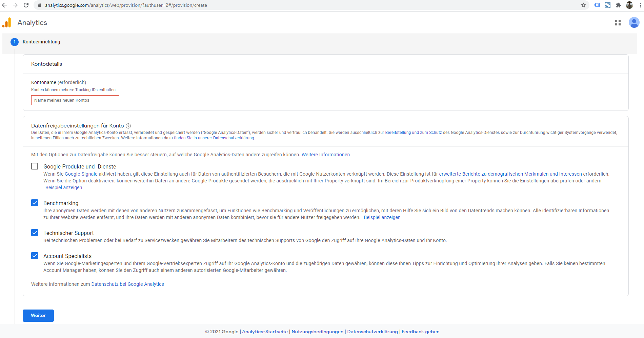Click the Kontodetails heading
644x338 pixels.
47,64
